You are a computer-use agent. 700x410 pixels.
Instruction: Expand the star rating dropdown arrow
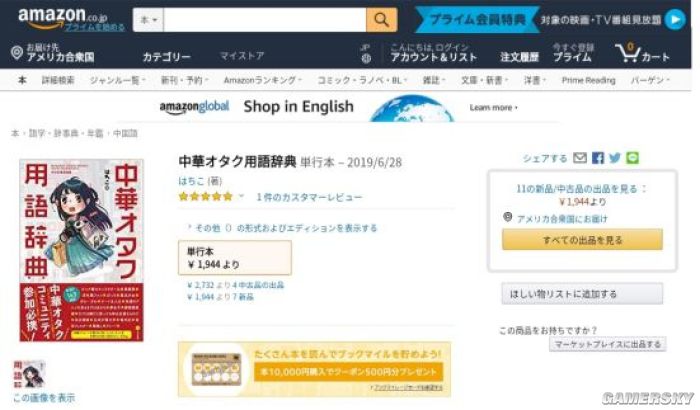tap(242, 196)
